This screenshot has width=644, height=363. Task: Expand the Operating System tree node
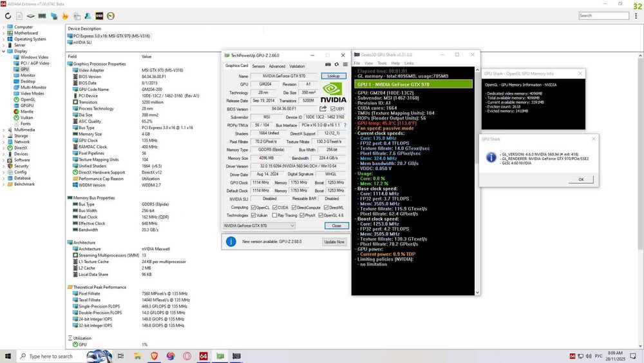coord(4,39)
